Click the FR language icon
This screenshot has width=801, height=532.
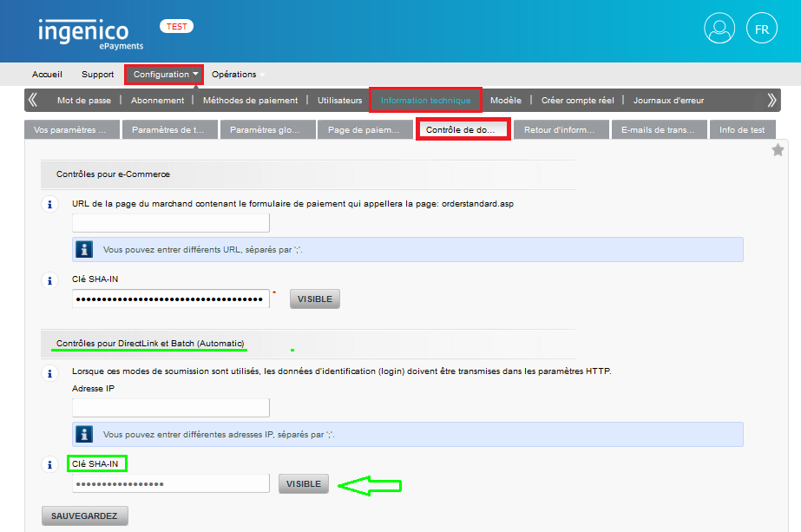tap(761, 28)
